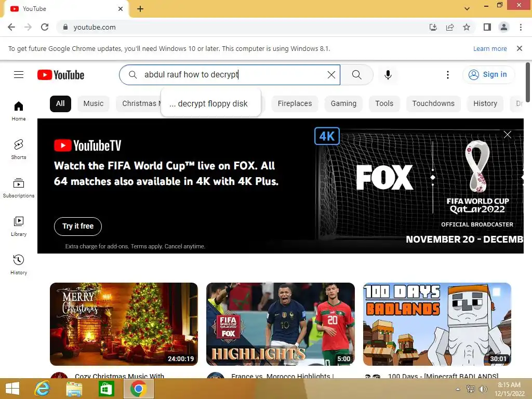
Task: Toggle Chrome side panel
Action: 487,27
